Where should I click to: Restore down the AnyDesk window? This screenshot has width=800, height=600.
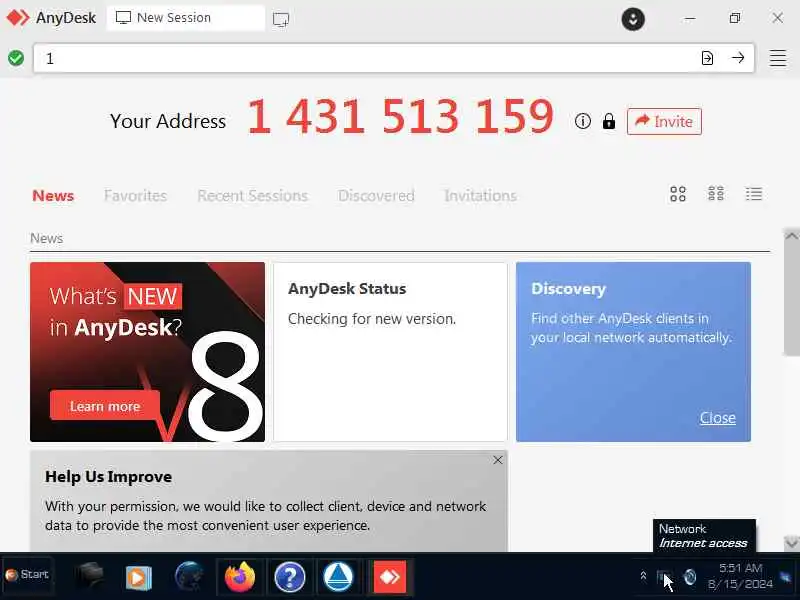(x=735, y=18)
